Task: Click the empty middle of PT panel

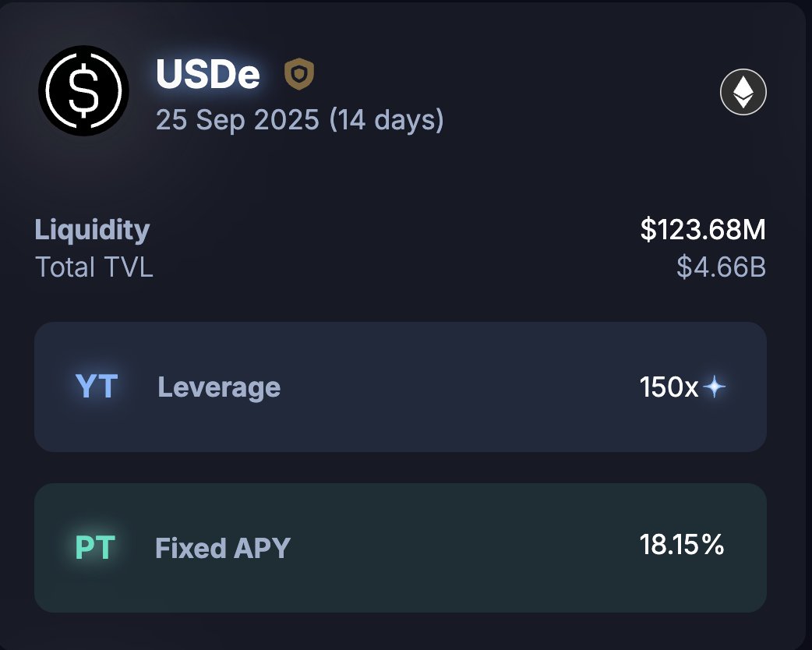Action: click(x=460, y=548)
